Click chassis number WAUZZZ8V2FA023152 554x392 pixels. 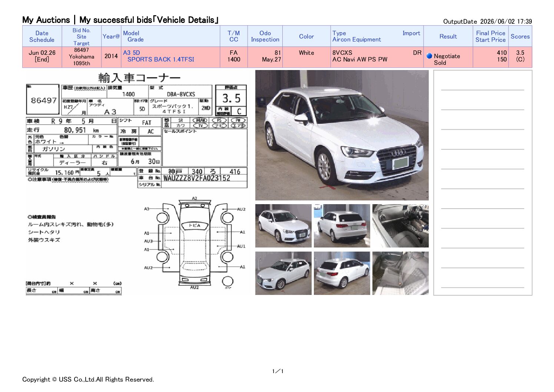point(197,178)
